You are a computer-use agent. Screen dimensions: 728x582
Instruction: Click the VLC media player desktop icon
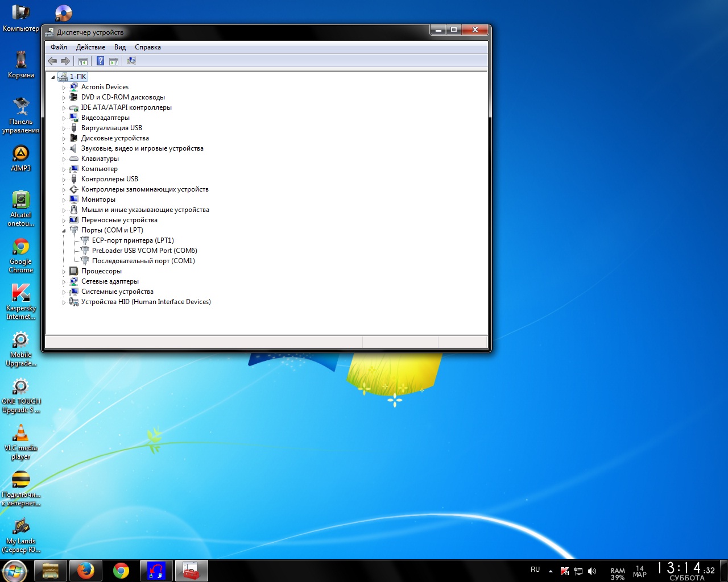tap(21, 442)
